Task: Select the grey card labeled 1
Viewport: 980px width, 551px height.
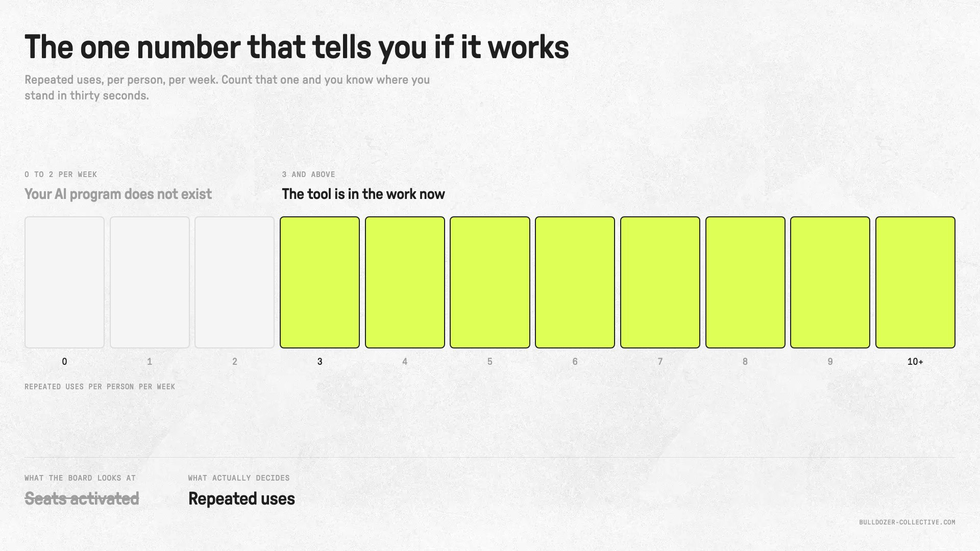Action: click(x=150, y=282)
